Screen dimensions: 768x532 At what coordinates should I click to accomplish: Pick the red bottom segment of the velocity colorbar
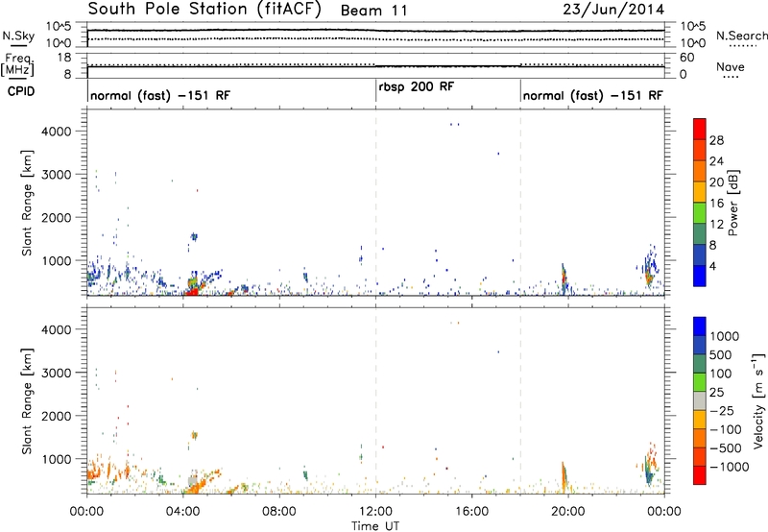[700, 475]
